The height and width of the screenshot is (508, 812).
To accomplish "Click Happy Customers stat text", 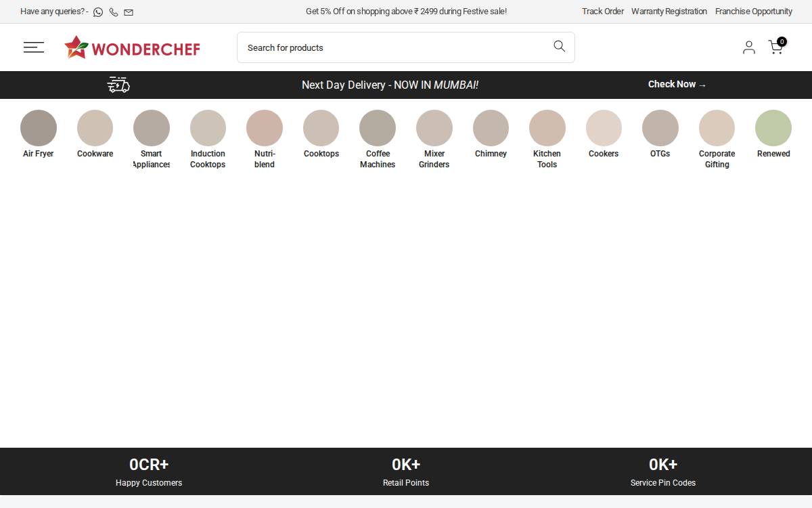I will pyautogui.click(x=149, y=483).
